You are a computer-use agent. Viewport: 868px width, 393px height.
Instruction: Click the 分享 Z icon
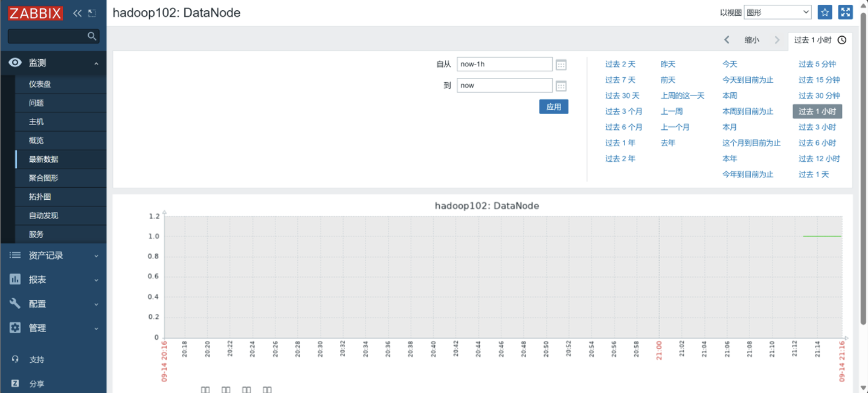[x=15, y=383]
